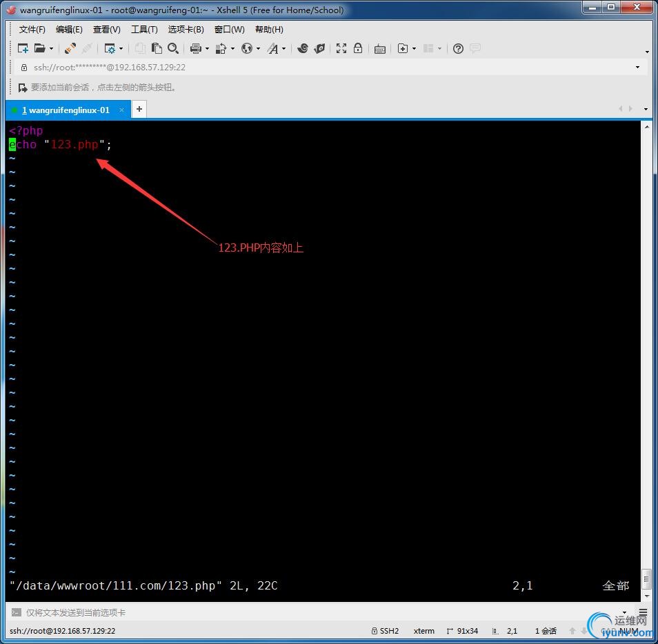Image resolution: width=658 pixels, height=644 pixels.
Task: Click the Reconnect icon in toolbar
Action: pos(70,48)
